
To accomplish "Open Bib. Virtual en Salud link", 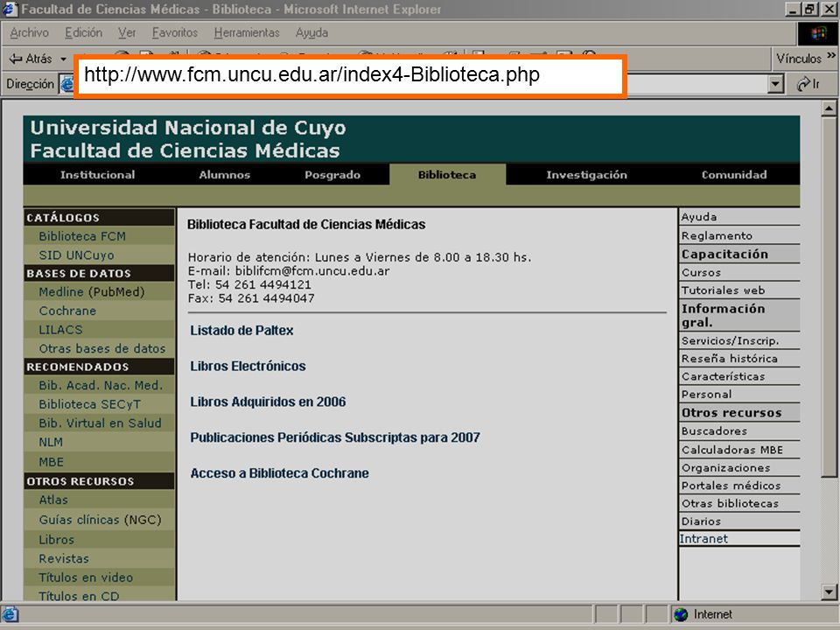I will click(99, 423).
